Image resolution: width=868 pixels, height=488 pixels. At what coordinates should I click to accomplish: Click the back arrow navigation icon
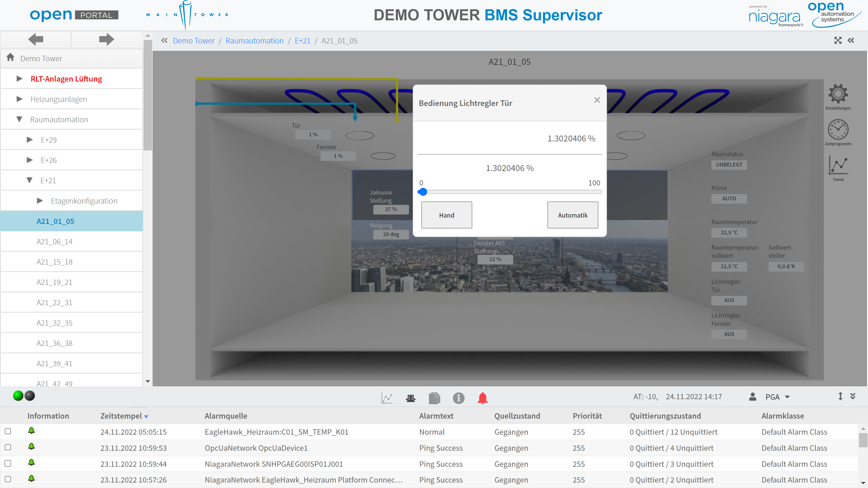pyautogui.click(x=36, y=39)
